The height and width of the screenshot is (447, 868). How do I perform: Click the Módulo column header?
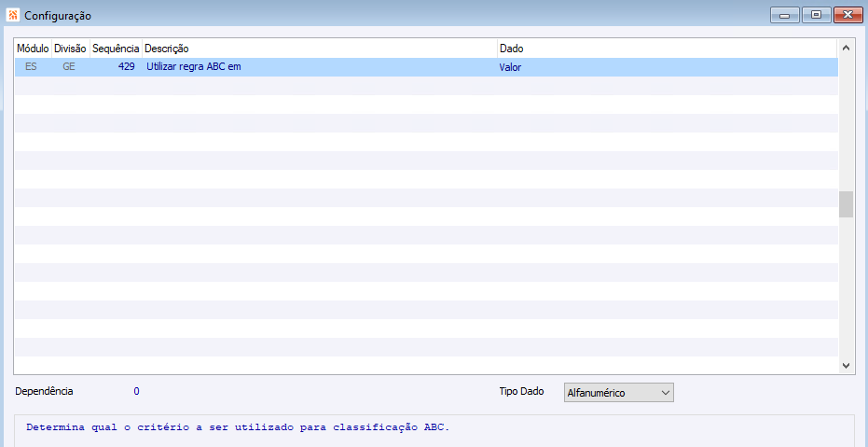point(33,49)
